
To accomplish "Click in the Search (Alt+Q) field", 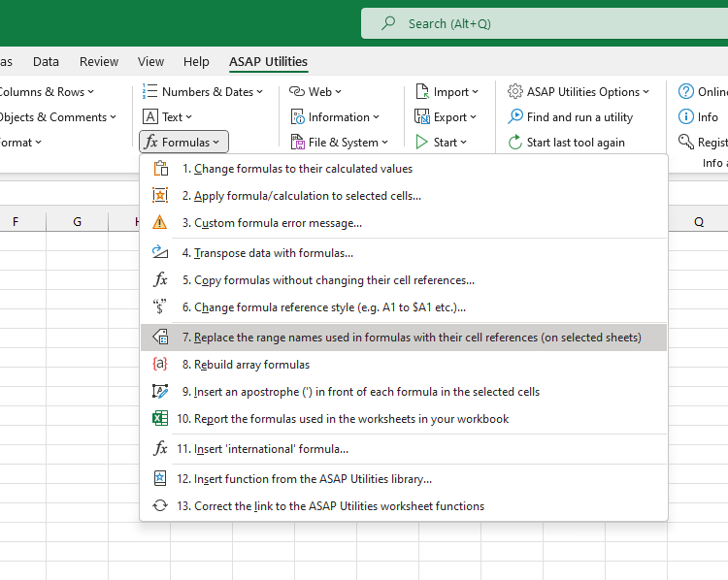I will click(x=545, y=23).
